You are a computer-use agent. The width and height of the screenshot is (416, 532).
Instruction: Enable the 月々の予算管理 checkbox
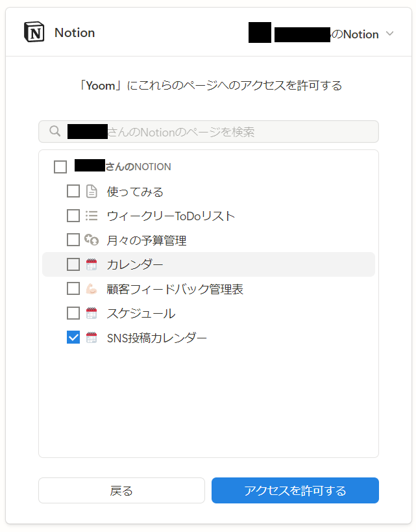click(73, 240)
